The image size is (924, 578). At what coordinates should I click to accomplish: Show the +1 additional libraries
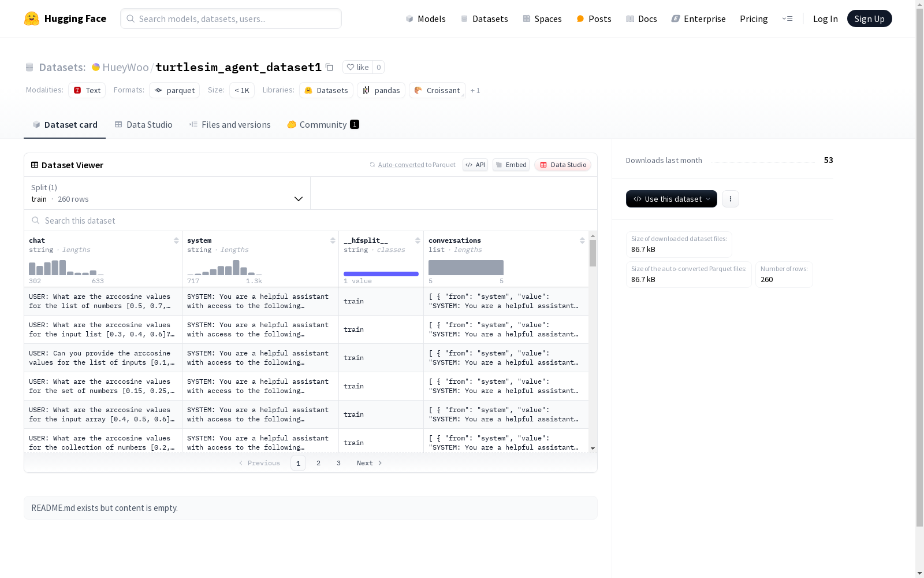pos(475,90)
